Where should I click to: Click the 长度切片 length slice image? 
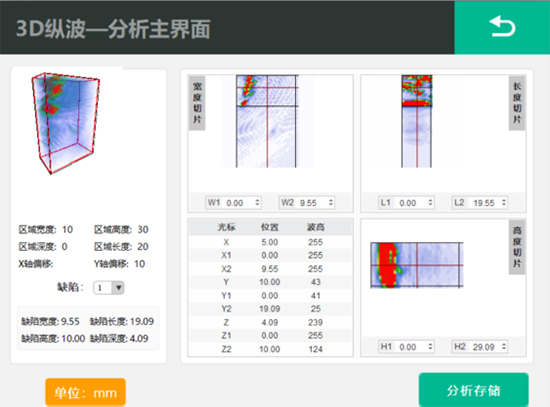[x=417, y=121]
